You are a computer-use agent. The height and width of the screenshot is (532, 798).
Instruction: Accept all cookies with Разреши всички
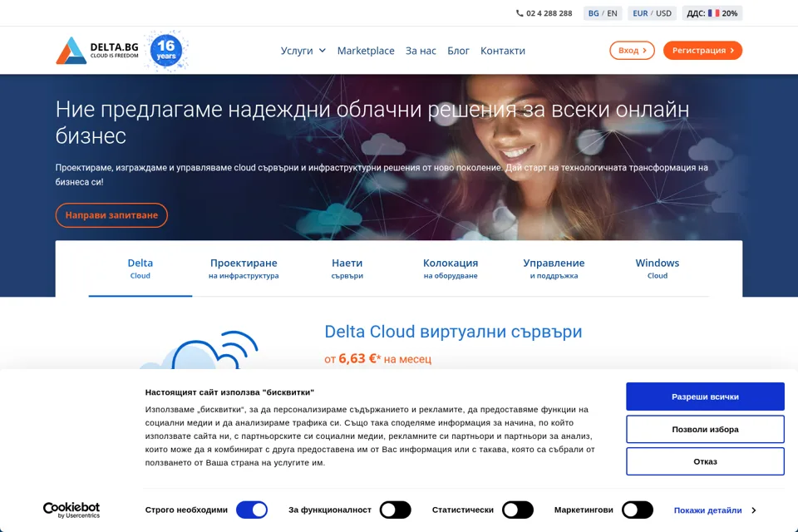click(x=705, y=397)
